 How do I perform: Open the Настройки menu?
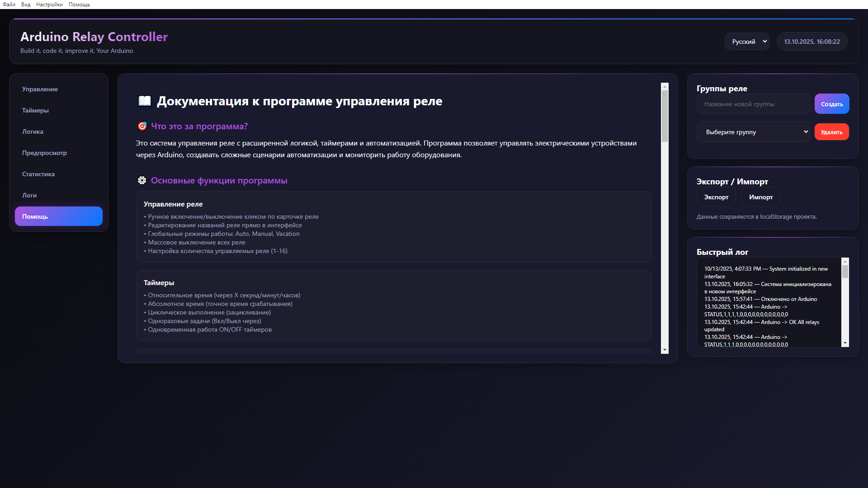tap(49, 5)
